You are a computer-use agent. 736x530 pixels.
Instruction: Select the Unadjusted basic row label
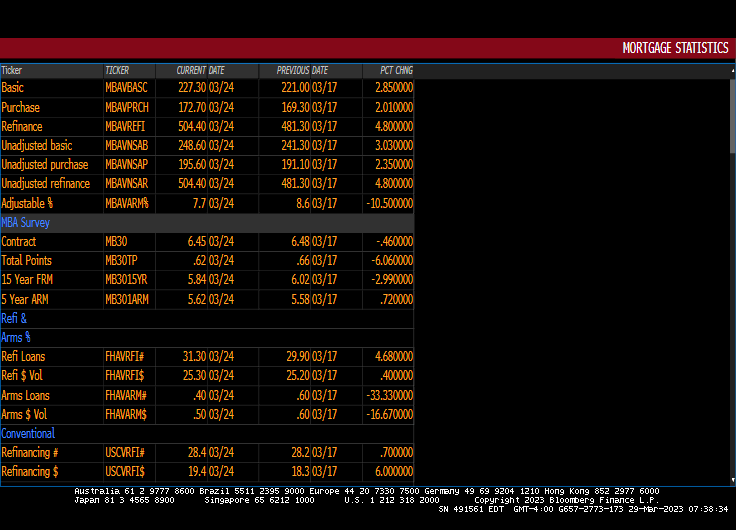[37, 146]
